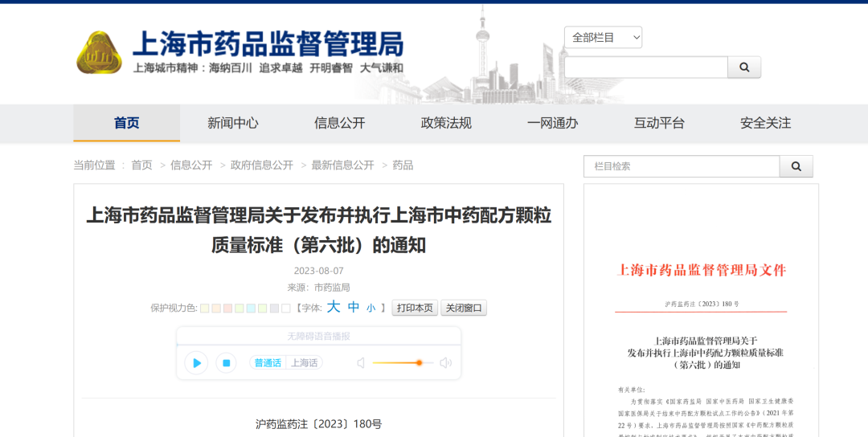Select the white eye-protection background color
868x437 pixels.
[x=286, y=308]
